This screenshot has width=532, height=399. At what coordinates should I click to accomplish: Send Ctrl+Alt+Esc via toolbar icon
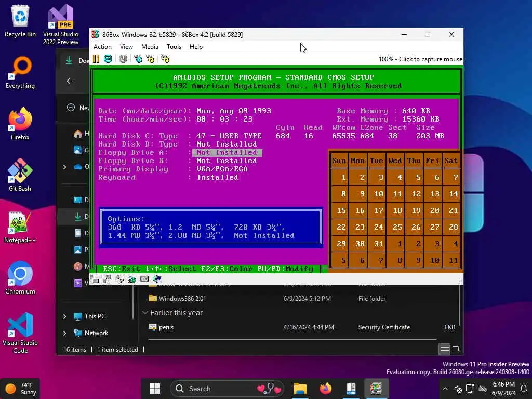(x=150, y=59)
